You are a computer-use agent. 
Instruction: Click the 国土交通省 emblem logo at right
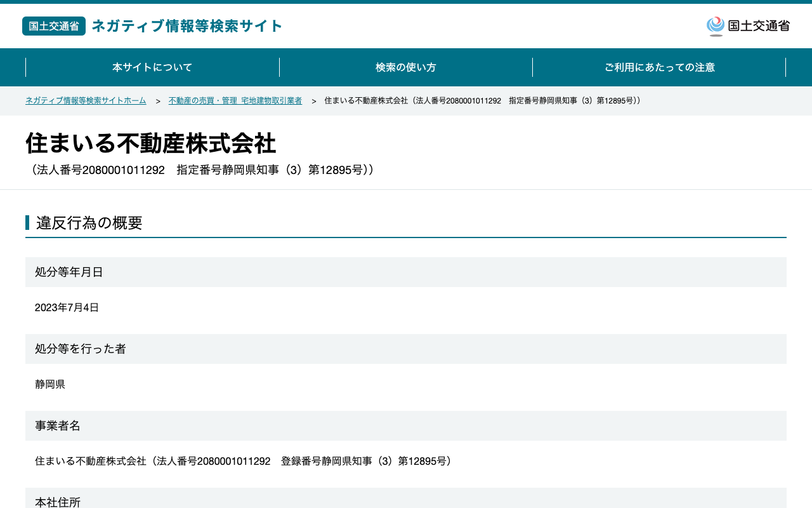pyautogui.click(x=716, y=26)
